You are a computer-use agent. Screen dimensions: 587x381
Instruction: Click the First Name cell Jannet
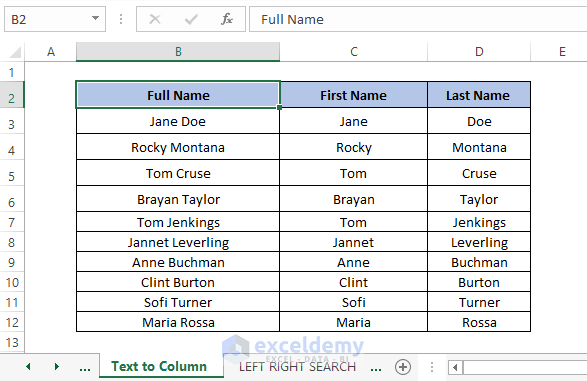(353, 242)
